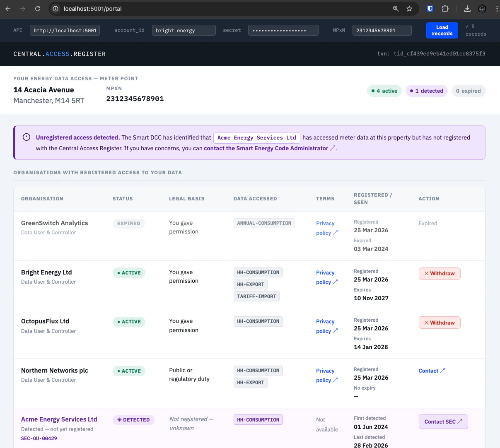Click the secret password field
The image size is (500, 448).
283,30
